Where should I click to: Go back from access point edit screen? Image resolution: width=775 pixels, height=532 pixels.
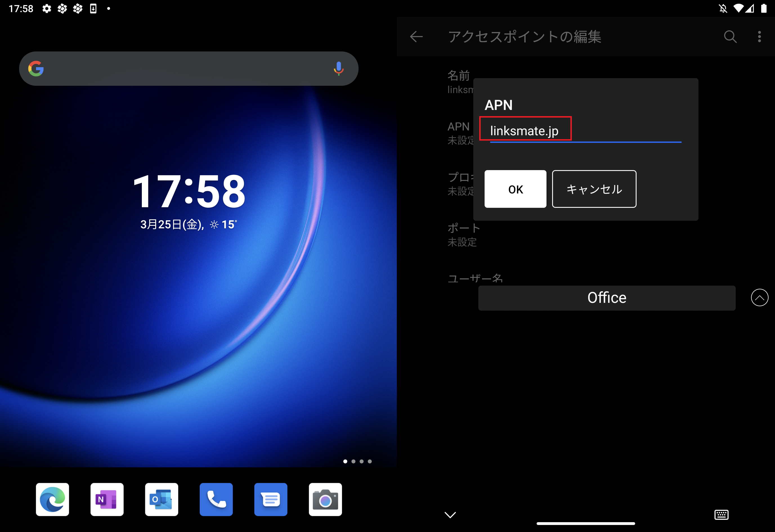pos(416,37)
